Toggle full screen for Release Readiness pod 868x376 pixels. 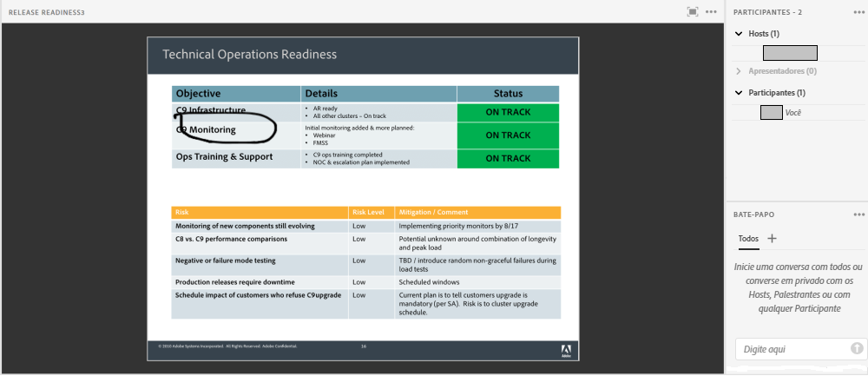click(692, 11)
